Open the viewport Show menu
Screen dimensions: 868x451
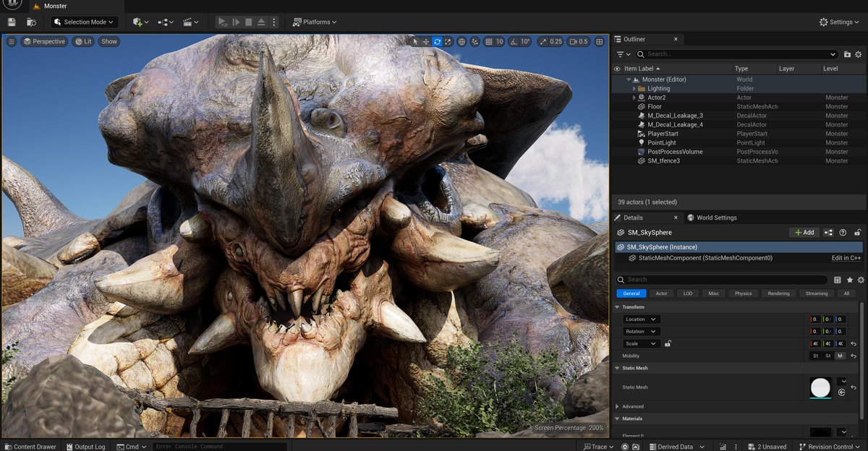coord(109,42)
